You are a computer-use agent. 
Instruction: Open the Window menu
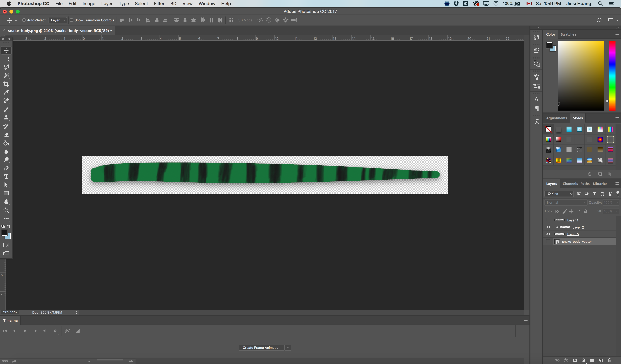207,3
